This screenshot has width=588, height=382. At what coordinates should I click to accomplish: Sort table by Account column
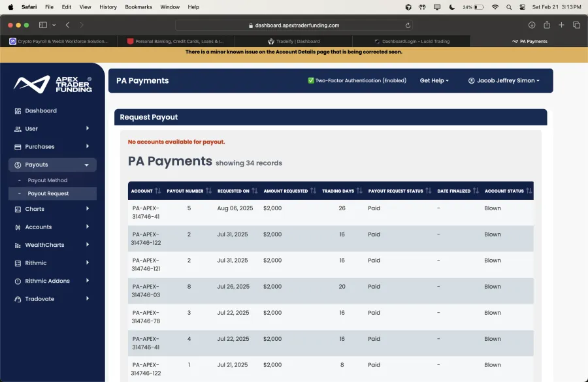point(158,191)
